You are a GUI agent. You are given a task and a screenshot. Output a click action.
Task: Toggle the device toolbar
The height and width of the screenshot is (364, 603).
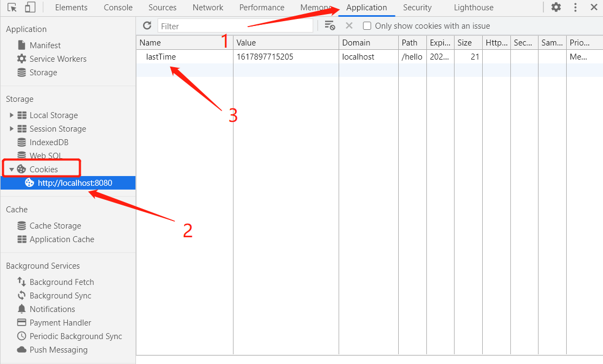30,8
